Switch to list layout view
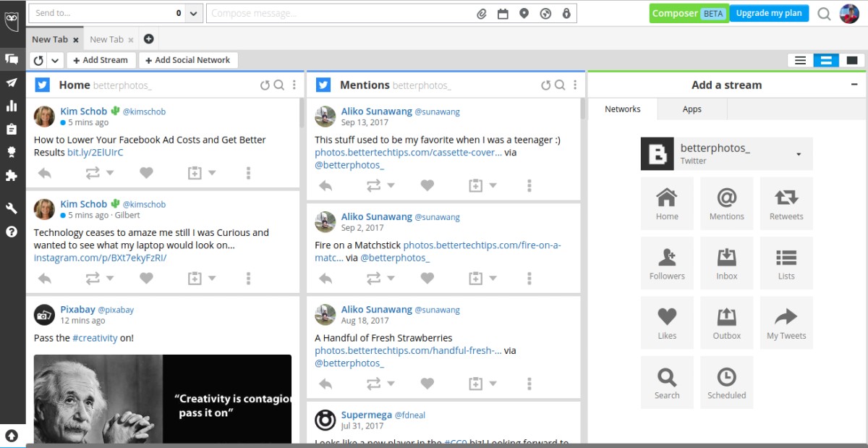The image size is (868, 448). click(799, 60)
